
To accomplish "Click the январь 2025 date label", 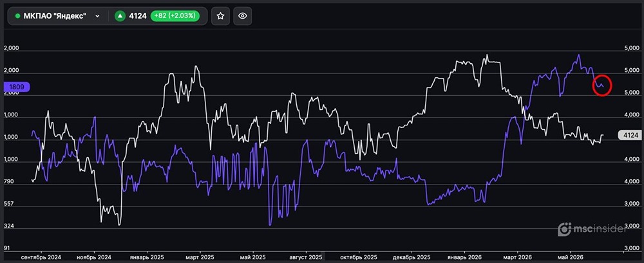I will 147,257.
